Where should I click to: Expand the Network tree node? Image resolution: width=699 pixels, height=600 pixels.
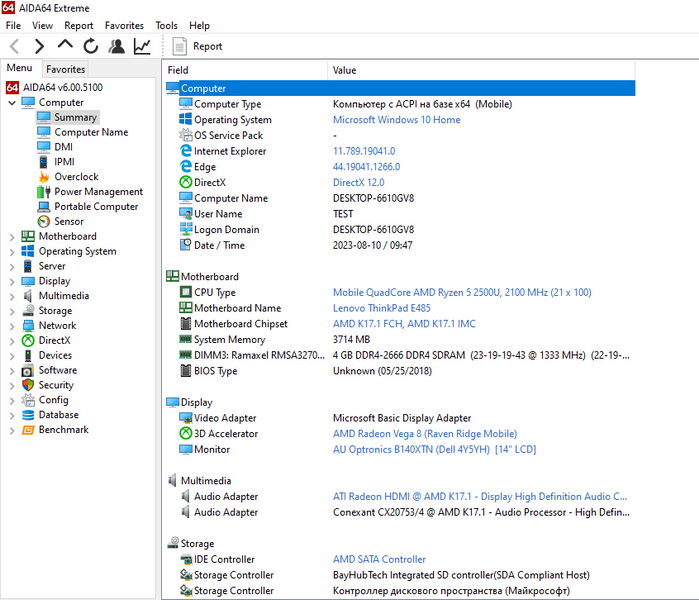click(x=12, y=326)
